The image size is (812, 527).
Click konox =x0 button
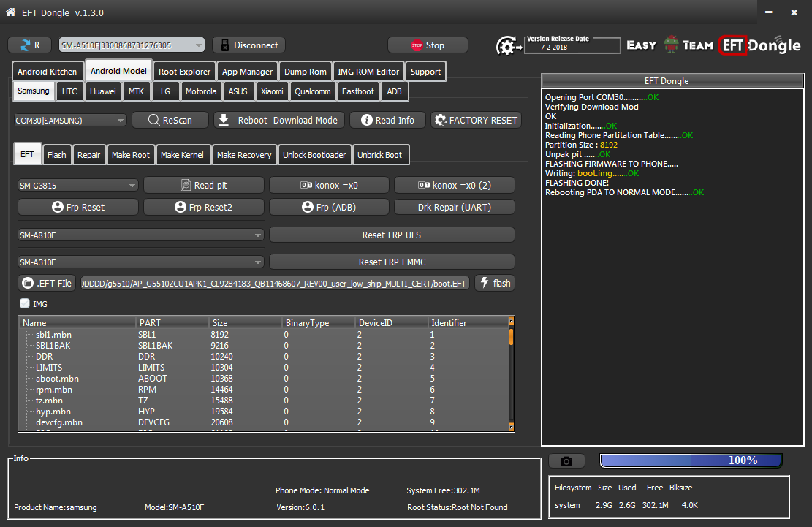(x=329, y=186)
